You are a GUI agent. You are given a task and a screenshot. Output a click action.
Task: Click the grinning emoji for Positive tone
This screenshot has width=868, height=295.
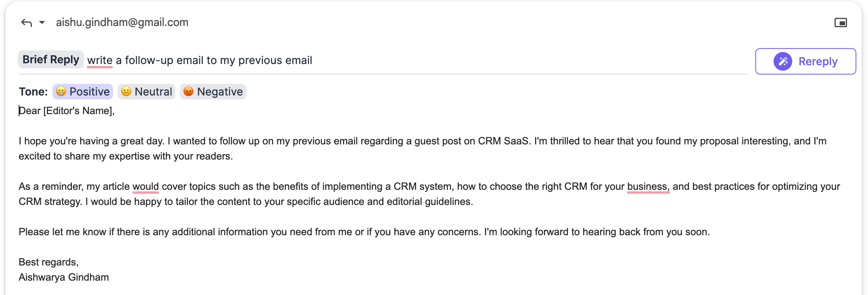(x=61, y=92)
